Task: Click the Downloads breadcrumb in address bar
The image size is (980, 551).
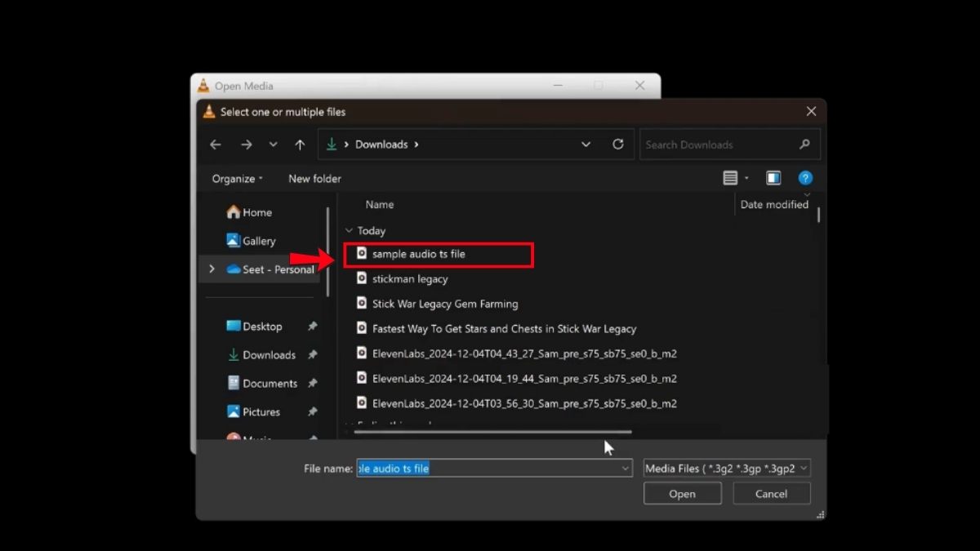Action: pos(381,144)
